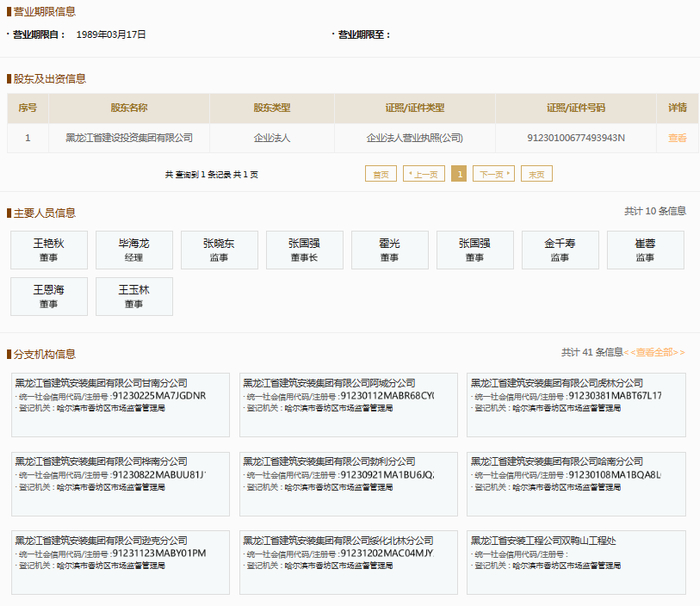700x606 pixels.
Task: Go to 首页 in shareholder pagination
Action: coord(381,174)
